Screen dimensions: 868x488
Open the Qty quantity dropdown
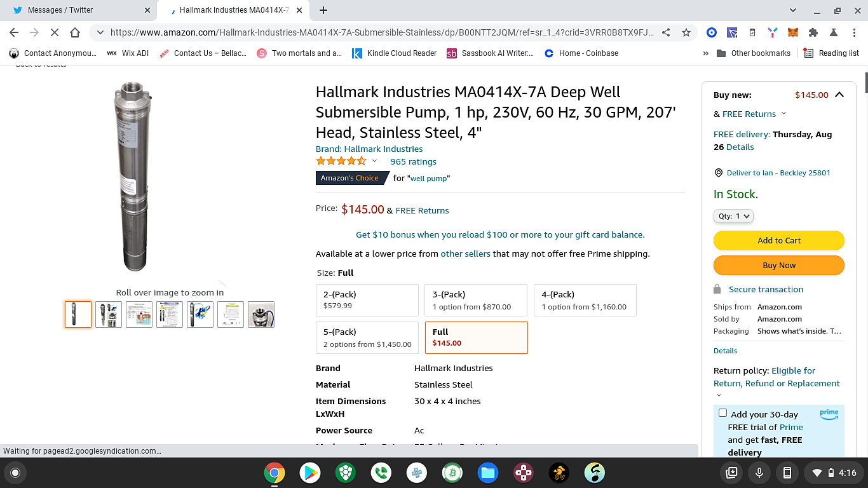[x=733, y=216]
